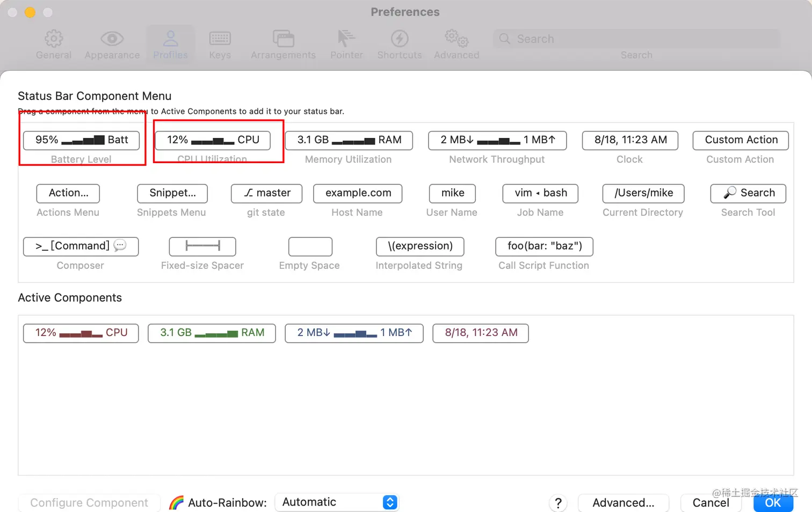This screenshot has height=512, width=812.
Task: Select the Host Name component
Action: (358, 193)
